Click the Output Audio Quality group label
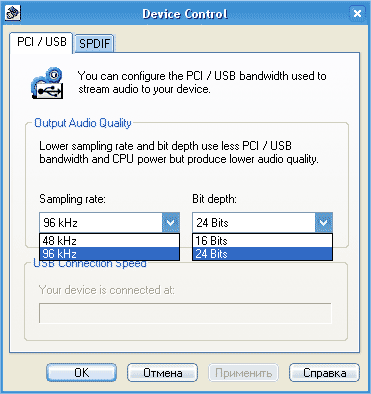This screenshot has height=394, width=371. click(83, 123)
